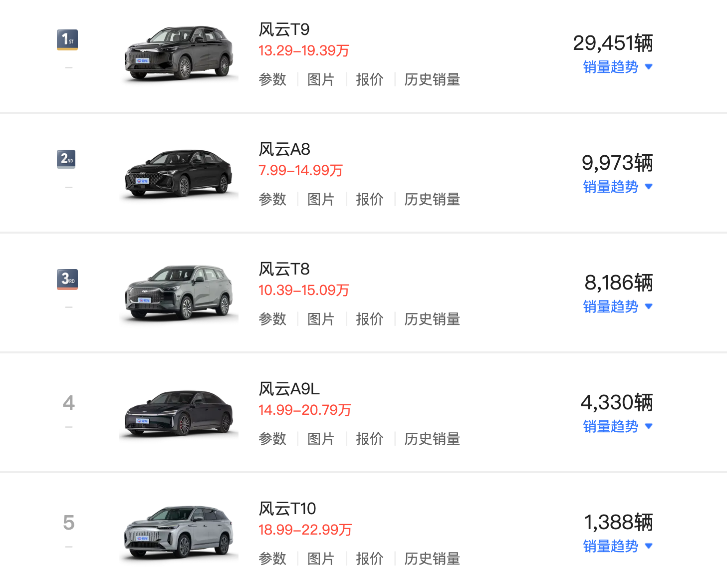The height and width of the screenshot is (588, 727).
Task: Open the 风云T10 car image
Action: (179, 532)
